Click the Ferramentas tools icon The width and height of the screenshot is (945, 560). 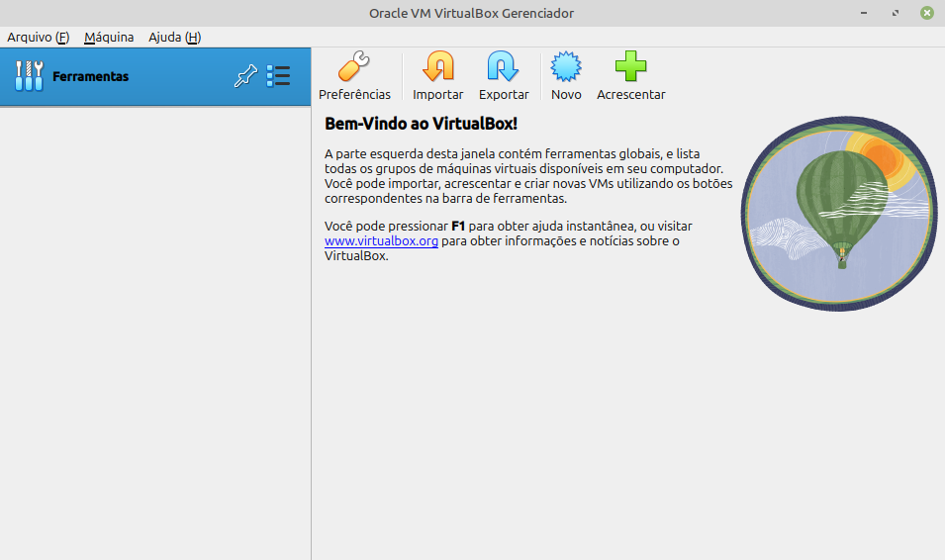30,76
